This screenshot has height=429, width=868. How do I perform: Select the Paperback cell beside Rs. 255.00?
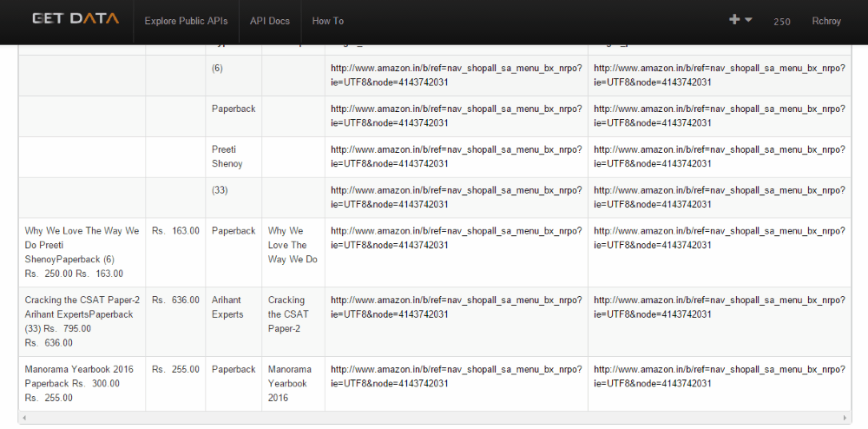point(233,384)
